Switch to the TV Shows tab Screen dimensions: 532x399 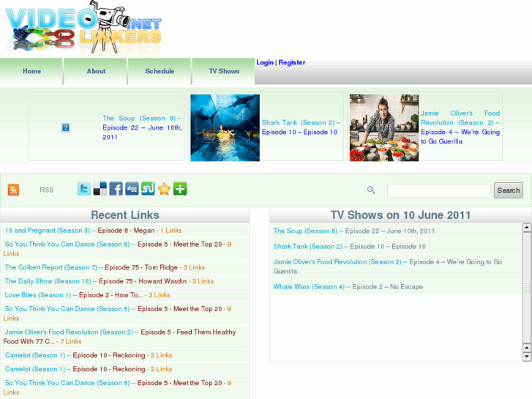click(x=224, y=71)
